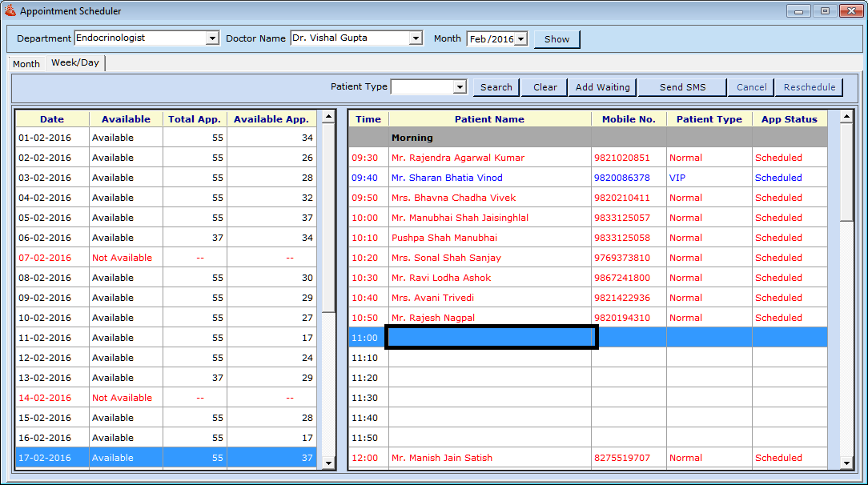This screenshot has width=868, height=485.
Task: Click the empty 11:10 time slot
Action: (489, 358)
